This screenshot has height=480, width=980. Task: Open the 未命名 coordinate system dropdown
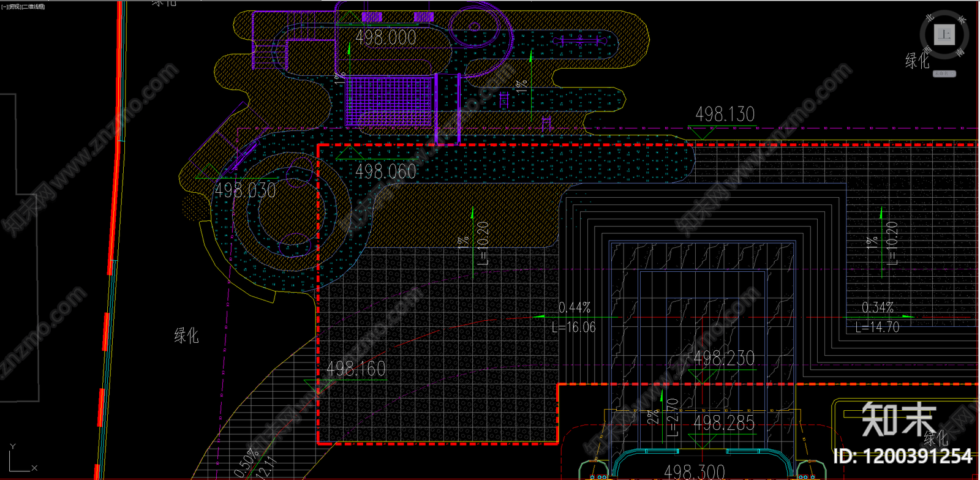(x=944, y=73)
